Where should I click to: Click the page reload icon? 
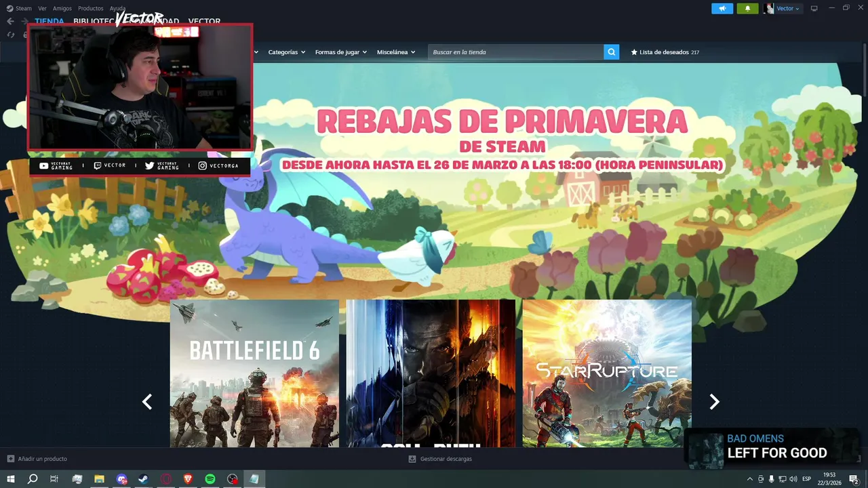coord(11,35)
